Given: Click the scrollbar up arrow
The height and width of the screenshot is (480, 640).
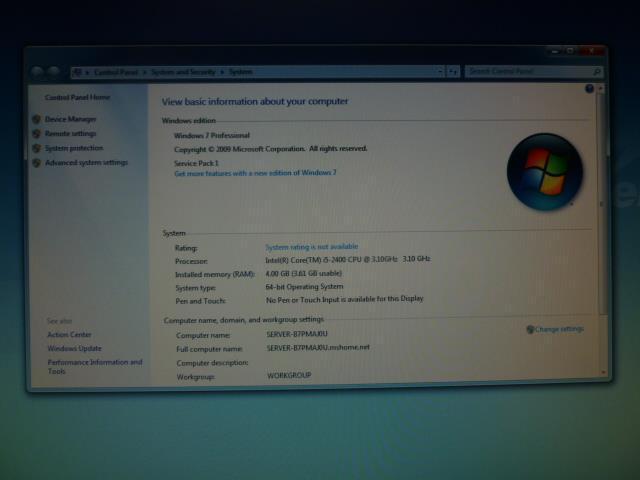Looking at the screenshot, I should click(x=601, y=88).
